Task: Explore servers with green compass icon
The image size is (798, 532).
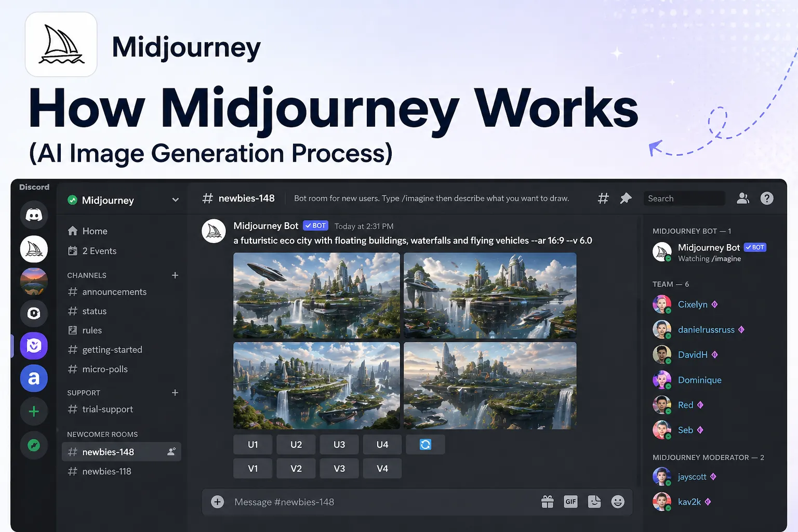Action: tap(34, 445)
